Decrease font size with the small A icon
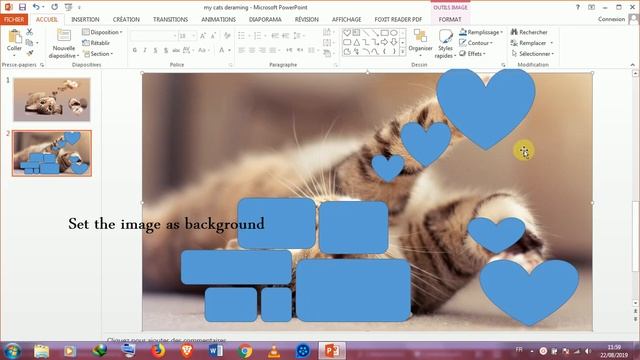This screenshot has width=640, height=360. tap(213, 36)
